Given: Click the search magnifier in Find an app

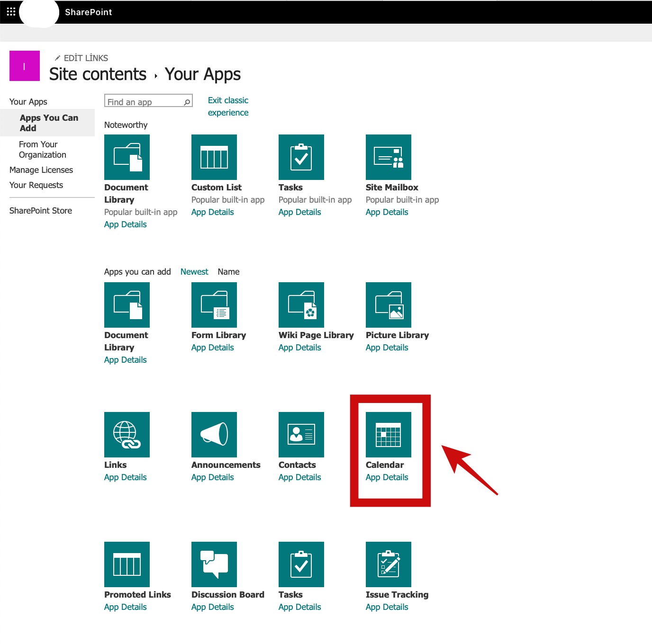Looking at the screenshot, I should (187, 102).
